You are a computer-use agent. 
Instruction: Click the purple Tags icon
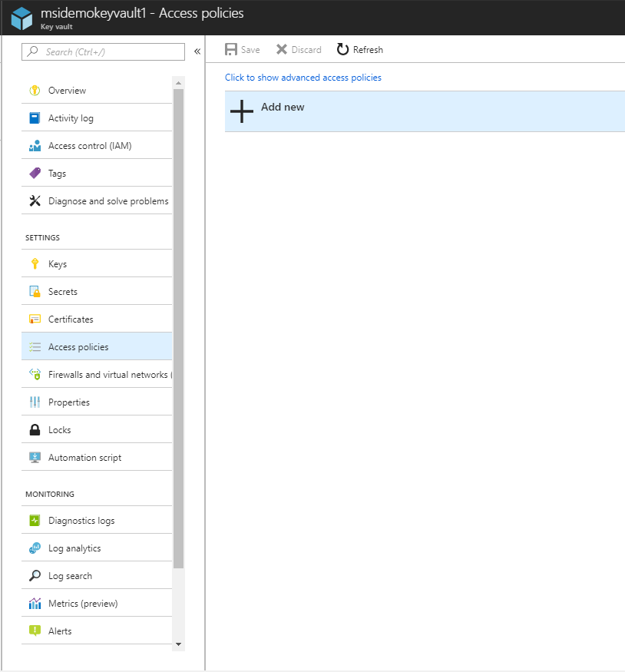(x=35, y=173)
